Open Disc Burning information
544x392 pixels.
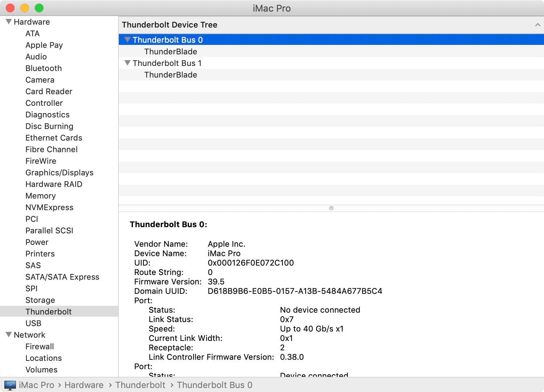coord(49,126)
